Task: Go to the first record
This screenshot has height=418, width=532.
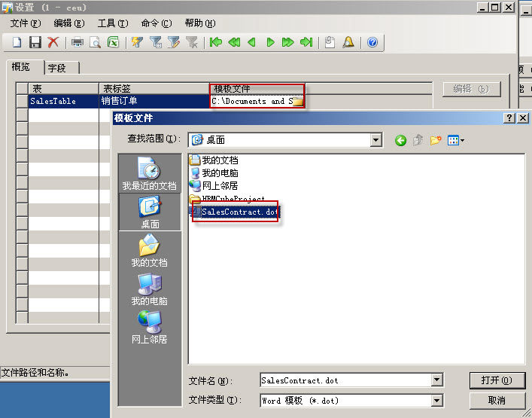Action: coord(216,42)
